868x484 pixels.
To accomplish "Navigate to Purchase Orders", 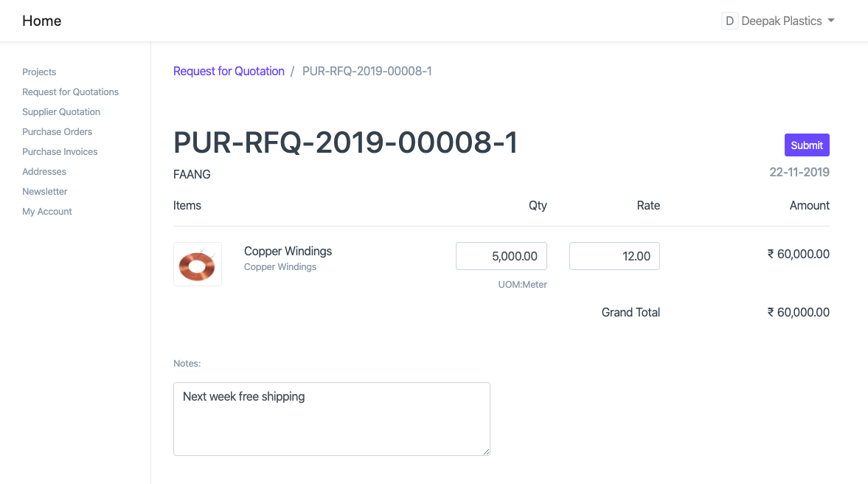I will (x=58, y=131).
